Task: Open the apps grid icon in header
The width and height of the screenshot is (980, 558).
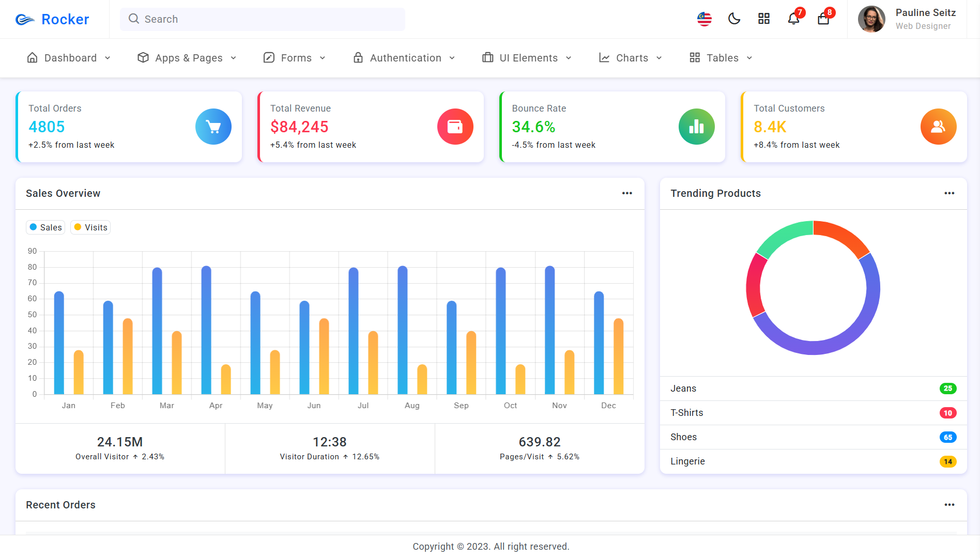Action: coord(764,19)
